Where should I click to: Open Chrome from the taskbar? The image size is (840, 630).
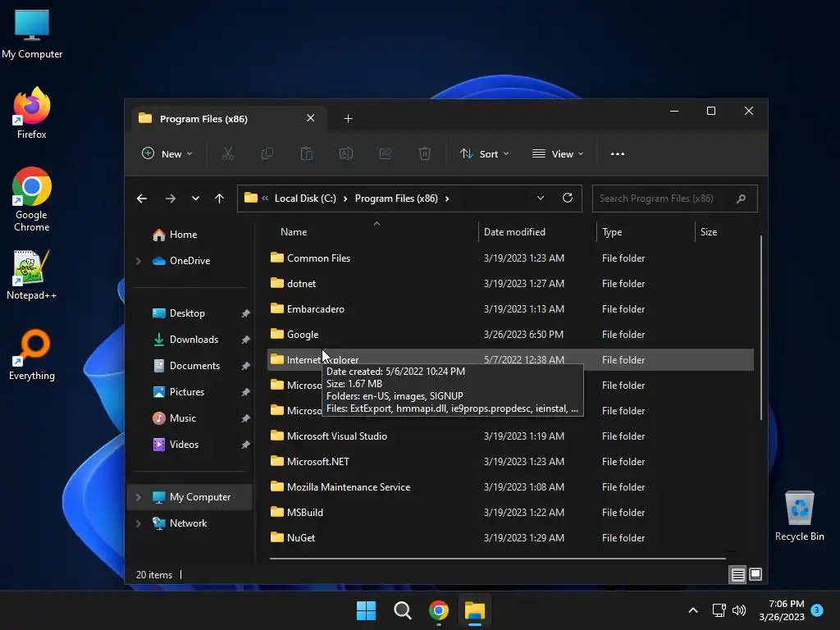coord(439,610)
